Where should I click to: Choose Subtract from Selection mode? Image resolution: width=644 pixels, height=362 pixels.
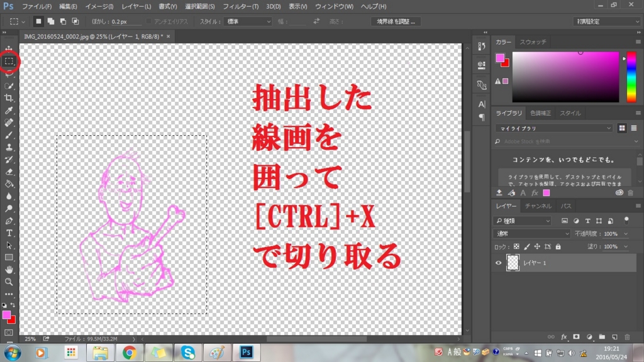pos(63,21)
